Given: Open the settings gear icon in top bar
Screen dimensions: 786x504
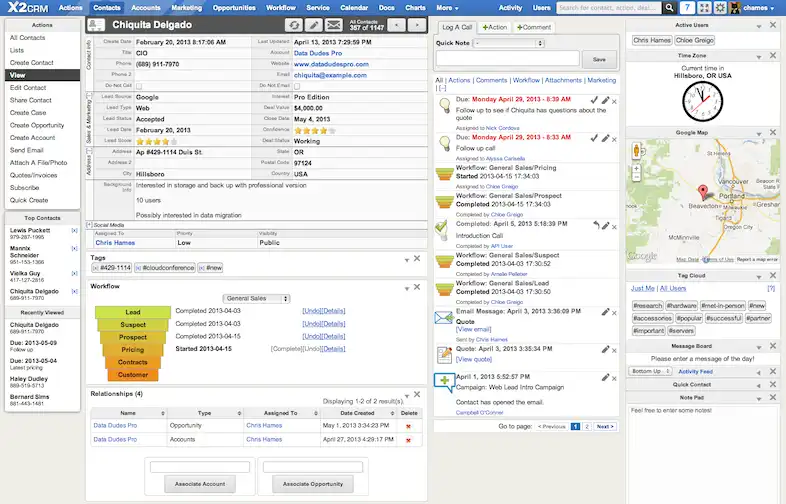Looking at the screenshot, I should pyautogui.click(x=720, y=8).
